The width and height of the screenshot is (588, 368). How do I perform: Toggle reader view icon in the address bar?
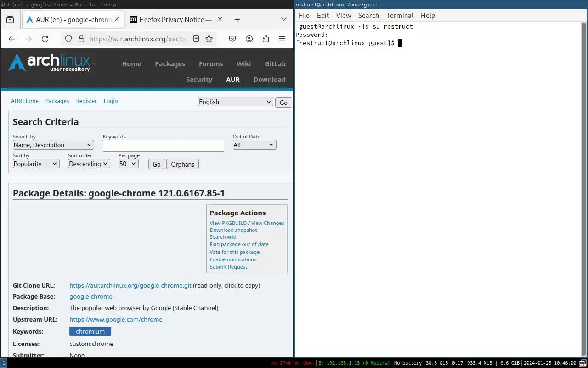tap(196, 39)
